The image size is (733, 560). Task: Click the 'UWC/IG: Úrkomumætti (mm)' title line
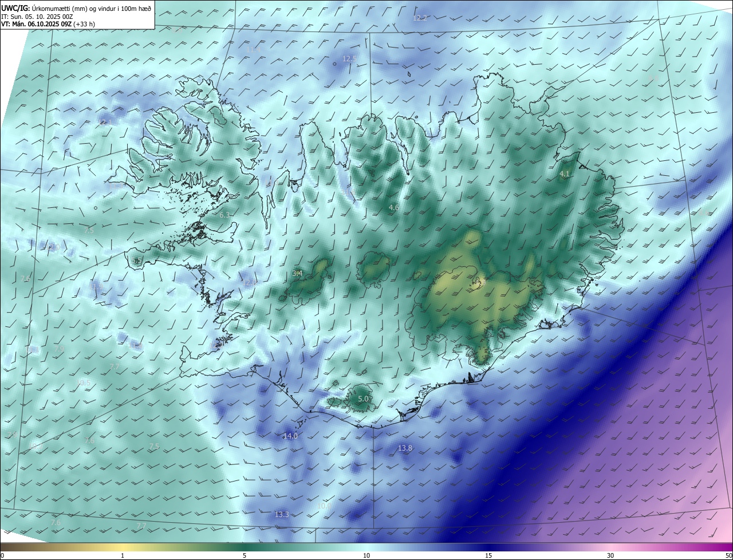click(x=76, y=8)
